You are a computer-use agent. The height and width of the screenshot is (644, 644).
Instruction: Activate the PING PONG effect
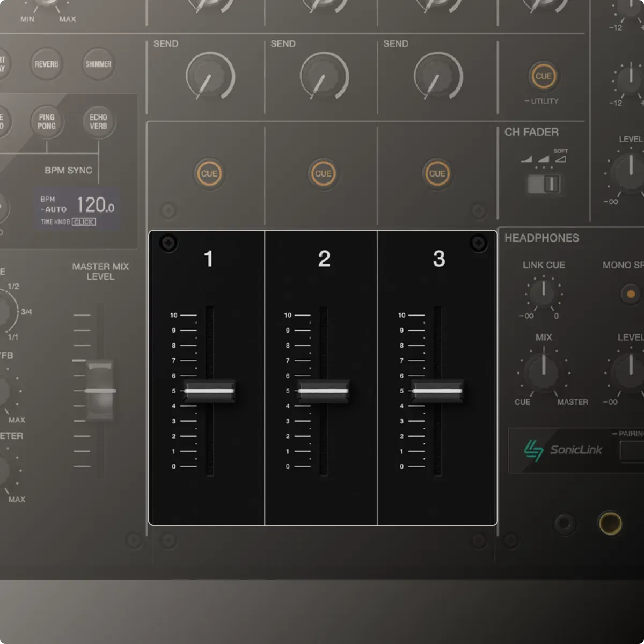pyautogui.click(x=46, y=122)
